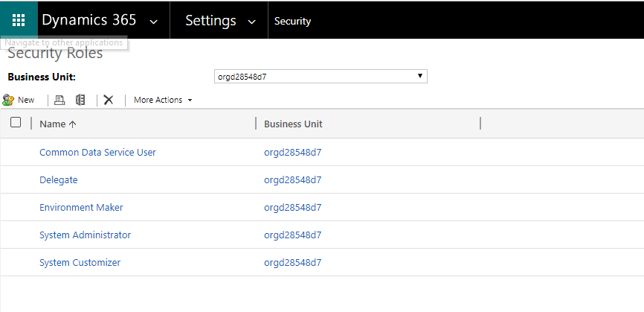This screenshot has width=644, height=312.
Task: Open business unit link for Delegate row
Action: tap(292, 180)
